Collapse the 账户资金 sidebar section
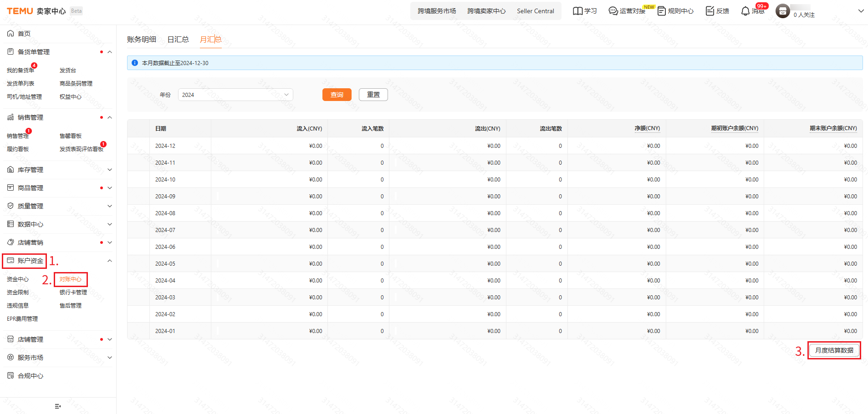Screen dimensions: 868x414 coord(109,261)
